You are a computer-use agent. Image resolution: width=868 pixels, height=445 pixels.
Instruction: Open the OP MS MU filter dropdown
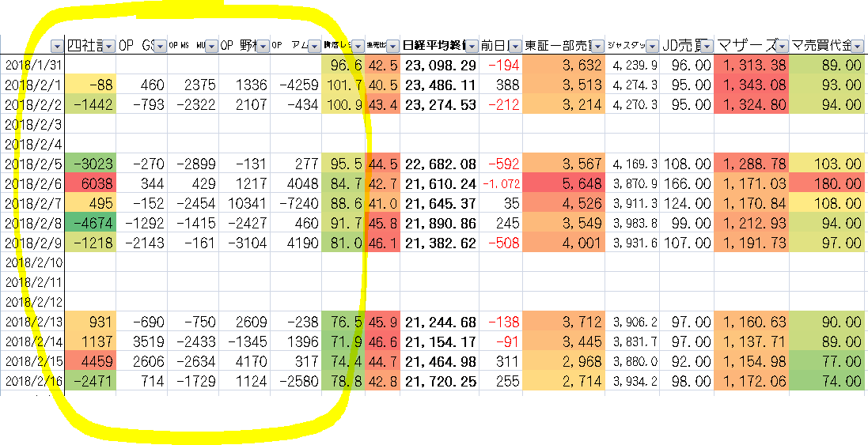(x=210, y=46)
